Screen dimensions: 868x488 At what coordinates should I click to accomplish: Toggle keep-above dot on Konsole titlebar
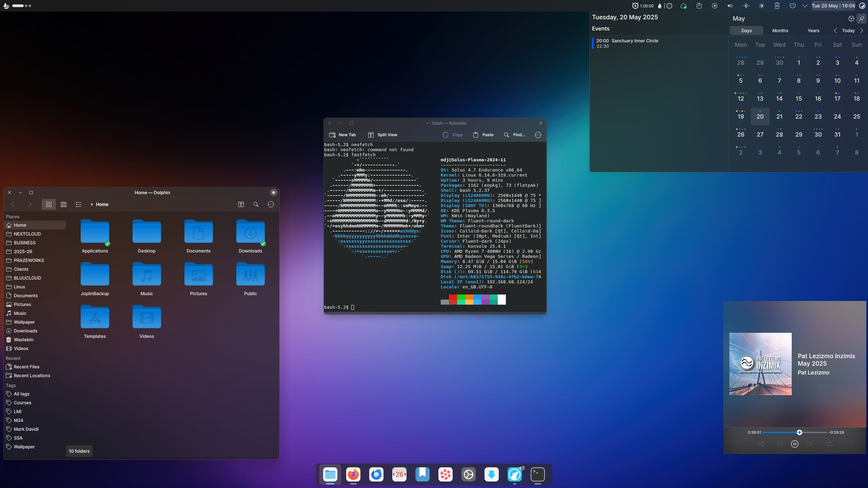(541, 123)
